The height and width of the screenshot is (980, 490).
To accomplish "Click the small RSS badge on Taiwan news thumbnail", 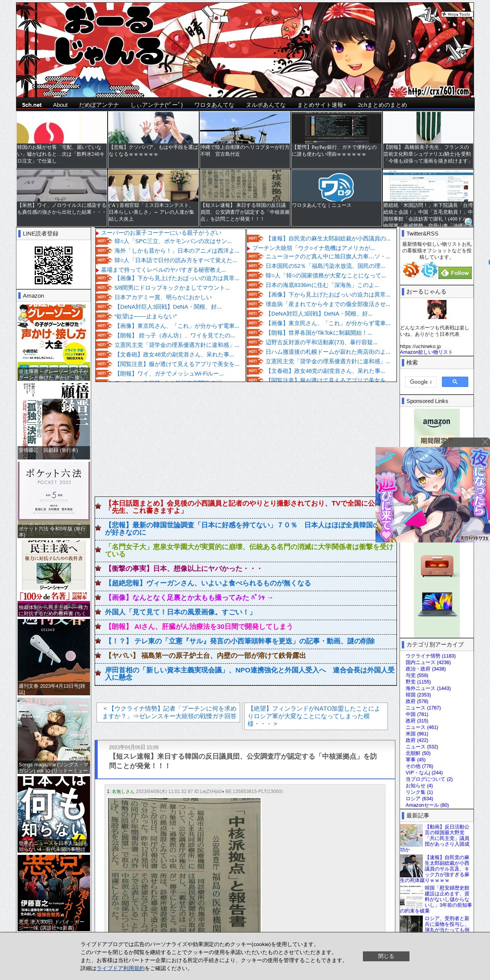I will 468,221.
